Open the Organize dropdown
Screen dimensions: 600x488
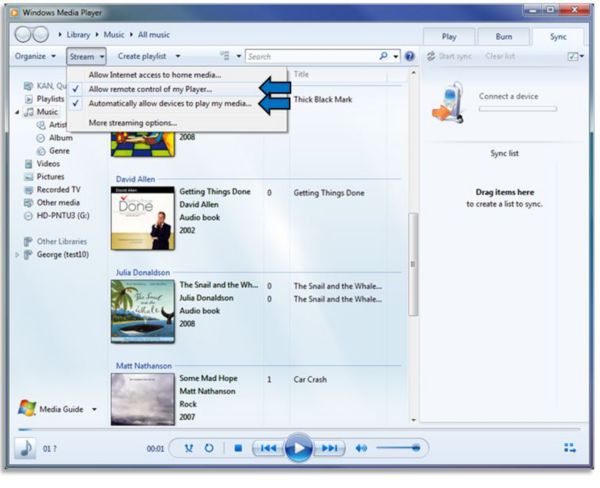click(35, 56)
